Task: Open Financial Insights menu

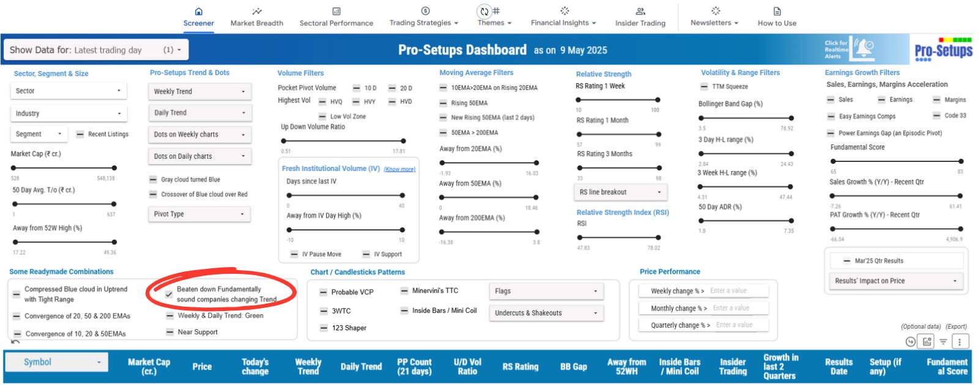Action: coord(563,23)
